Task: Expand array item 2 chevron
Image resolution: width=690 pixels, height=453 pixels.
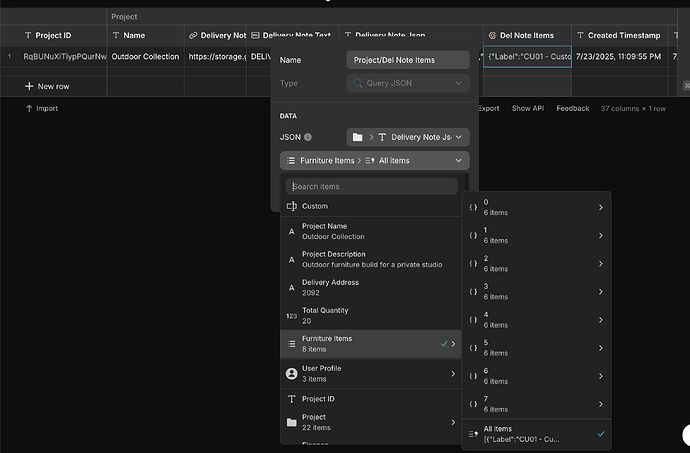Action: [x=601, y=264]
